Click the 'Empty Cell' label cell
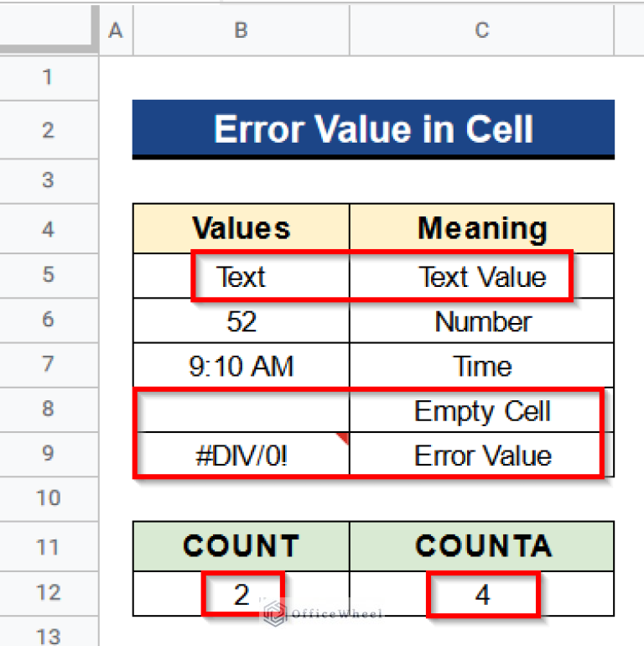 point(482,410)
